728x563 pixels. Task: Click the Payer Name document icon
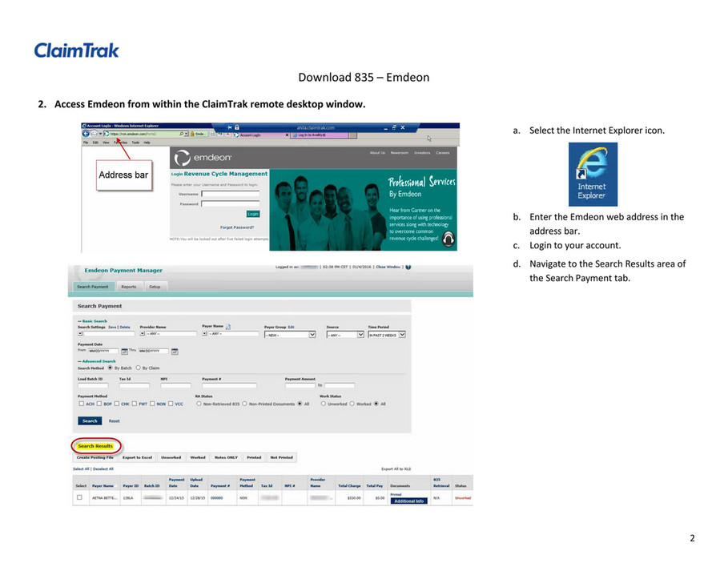[228, 327]
